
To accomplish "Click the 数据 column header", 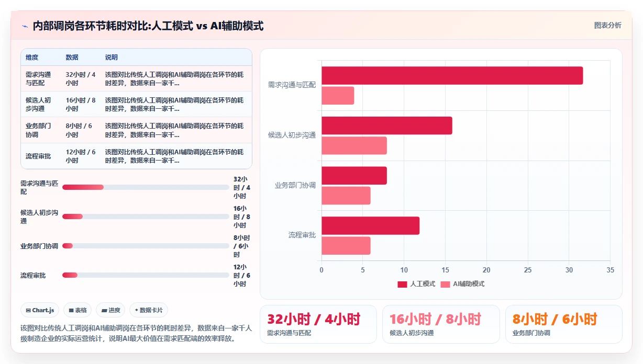I will click(72, 58).
